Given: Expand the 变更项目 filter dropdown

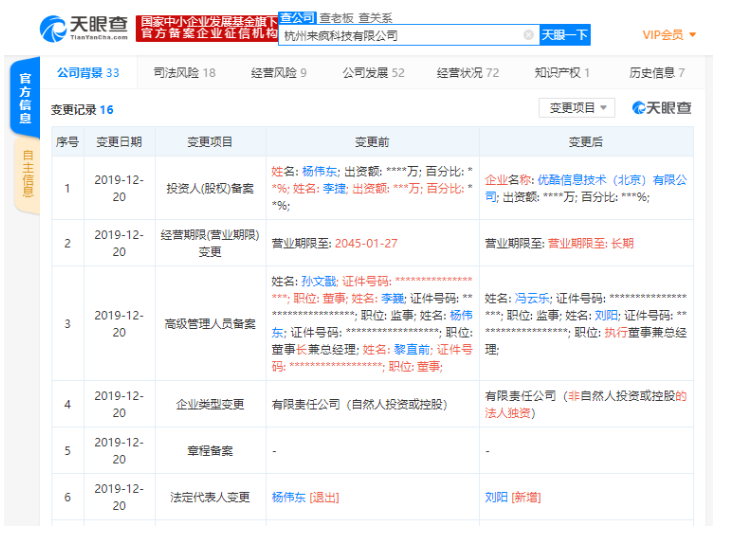Looking at the screenshot, I should 577,108.
